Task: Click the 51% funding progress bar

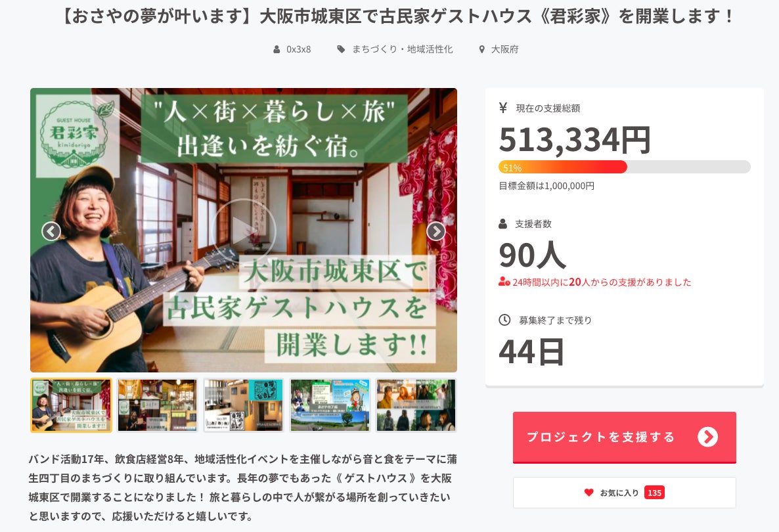Action: [x=624, y=167]
